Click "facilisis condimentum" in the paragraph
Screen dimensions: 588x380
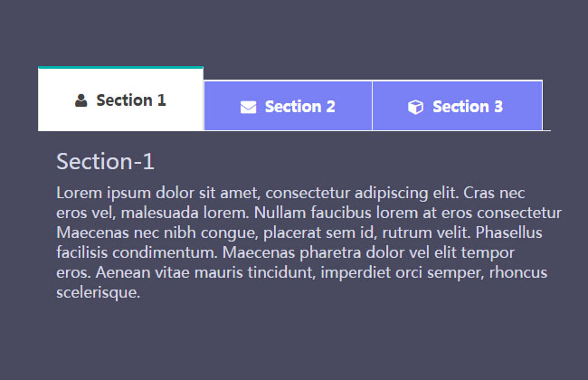[x=134, y=252]
